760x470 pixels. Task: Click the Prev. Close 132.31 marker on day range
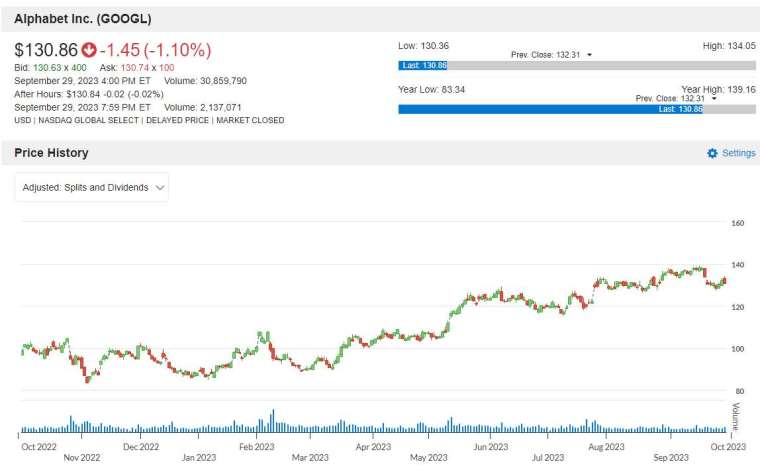551,55
